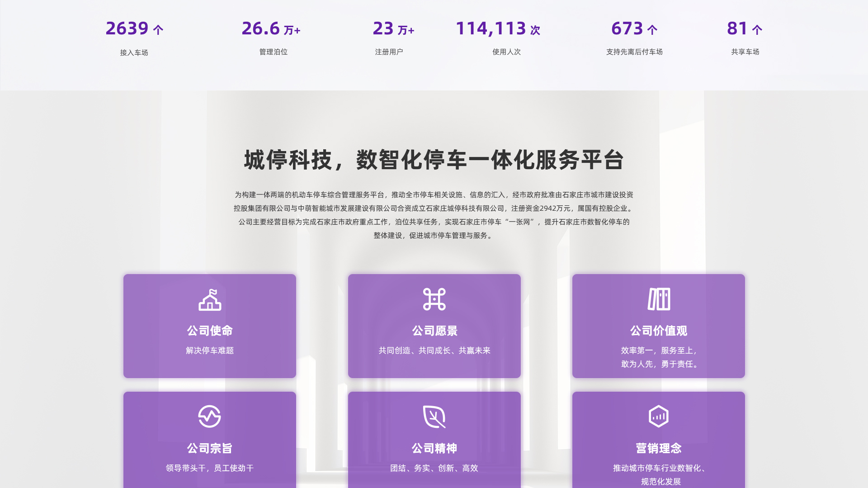The width and height of the screenshot is (868, 488).
Task: Click the paragraph line starting 公司主要经营目标
Action: coord(434,222)
